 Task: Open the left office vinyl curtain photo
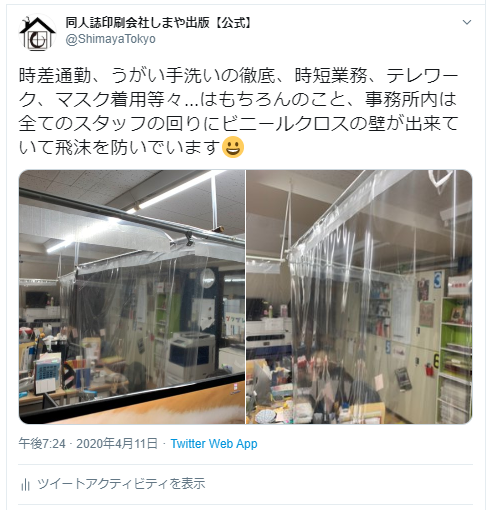(x=132, y=297)
